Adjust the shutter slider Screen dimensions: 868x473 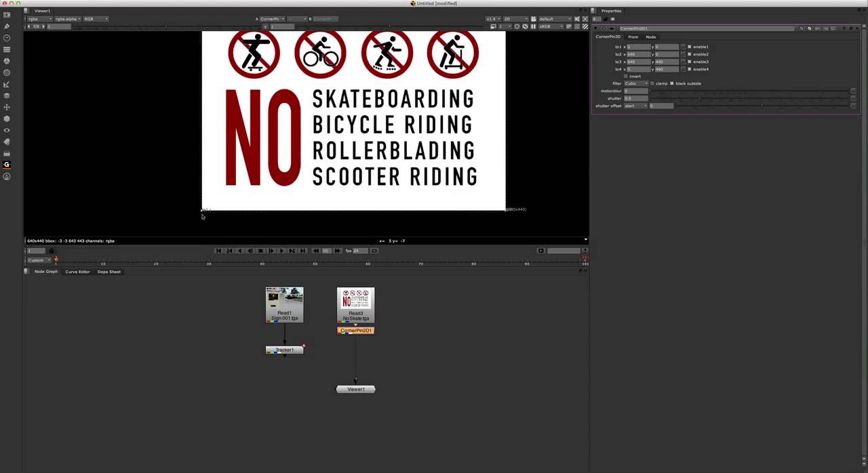(749, 98)
